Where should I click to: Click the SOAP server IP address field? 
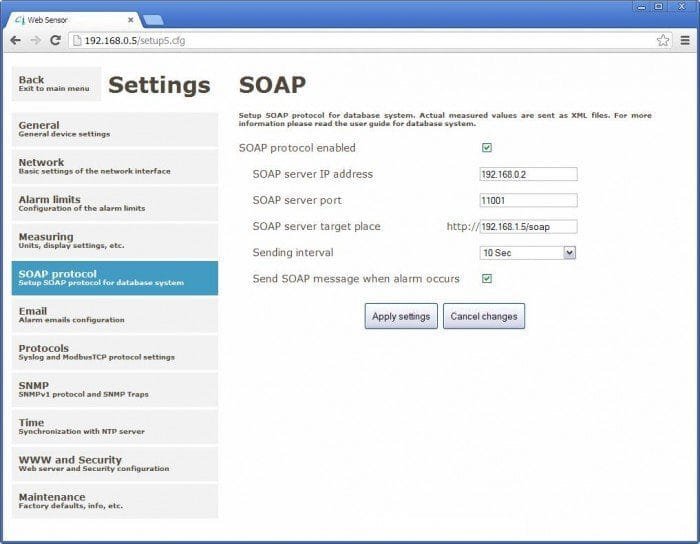click(x=528, y=174)
